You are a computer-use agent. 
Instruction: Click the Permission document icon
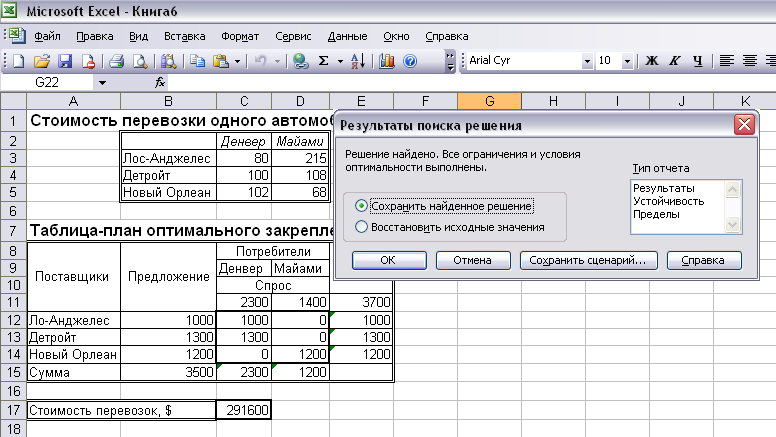coord(89,61)
